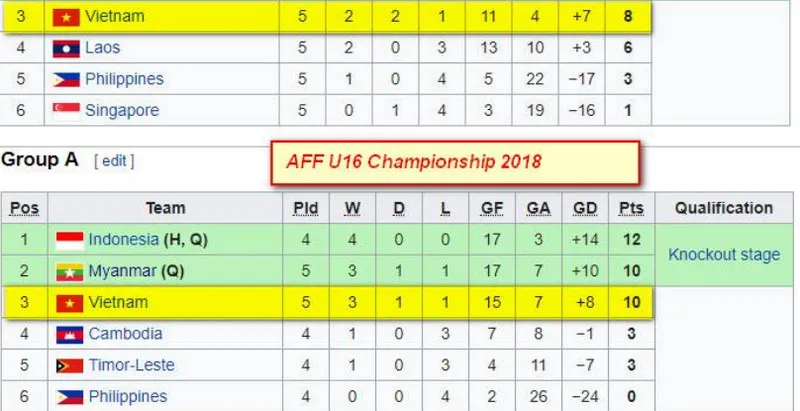800x411 pixels.
Task: Click the Pos column header
Action: pyautogui.click(x=24, y=208)
